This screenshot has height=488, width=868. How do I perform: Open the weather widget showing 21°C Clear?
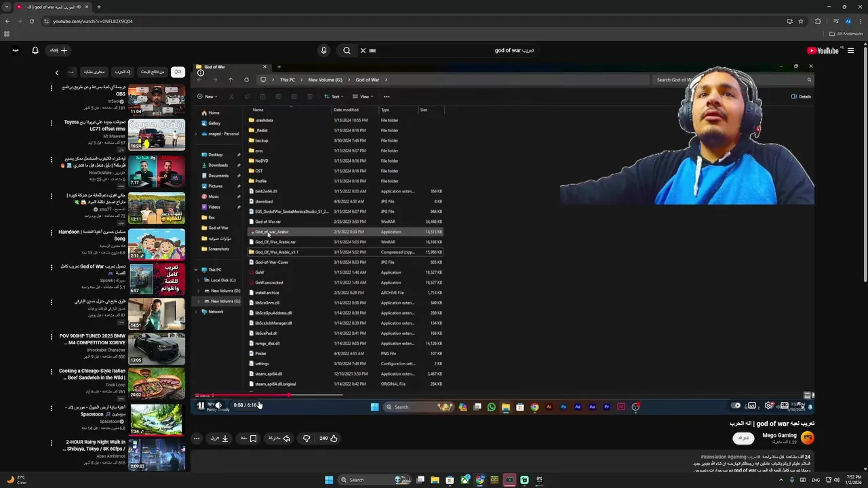pos(17,480)
